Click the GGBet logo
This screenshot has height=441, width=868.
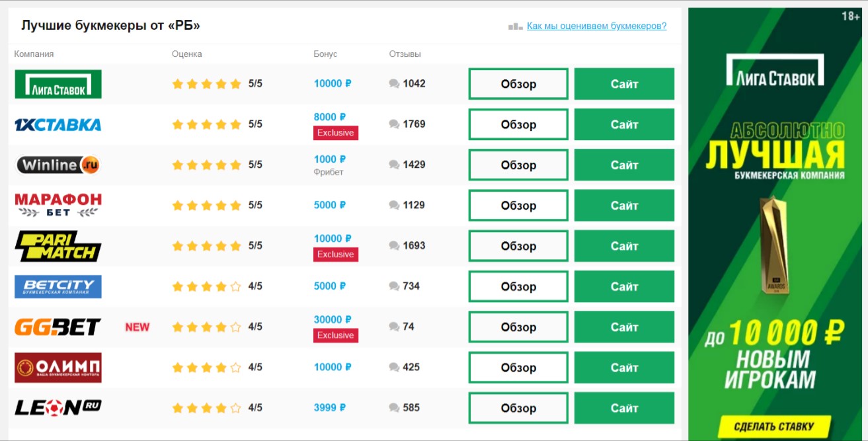(58, 327)
